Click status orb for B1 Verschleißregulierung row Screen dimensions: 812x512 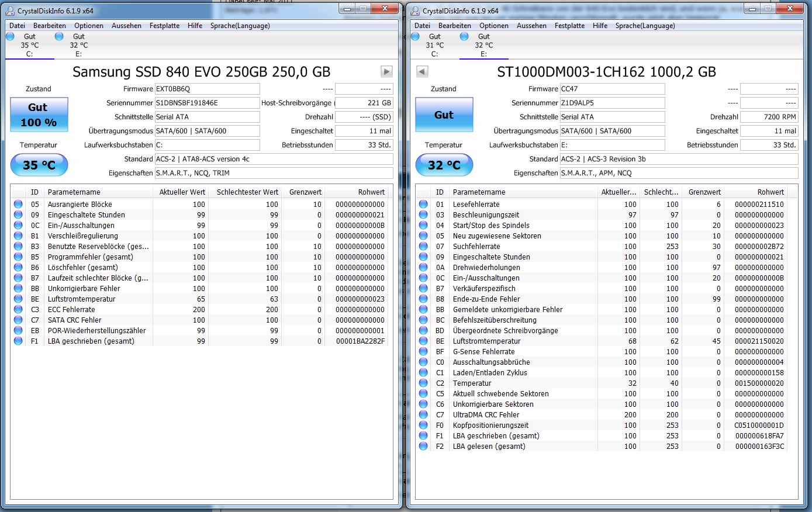click(x=18, y=236)
